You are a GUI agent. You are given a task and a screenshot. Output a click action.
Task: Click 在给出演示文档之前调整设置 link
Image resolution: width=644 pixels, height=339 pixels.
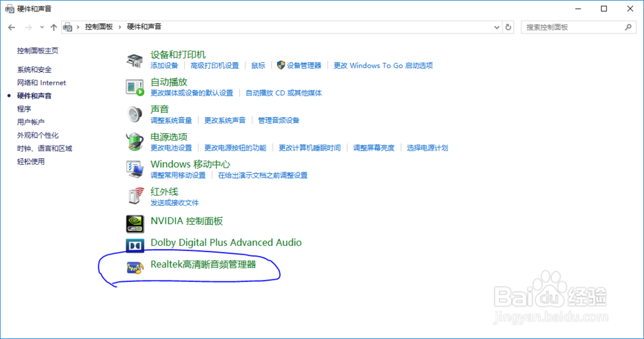click(263, 176)
